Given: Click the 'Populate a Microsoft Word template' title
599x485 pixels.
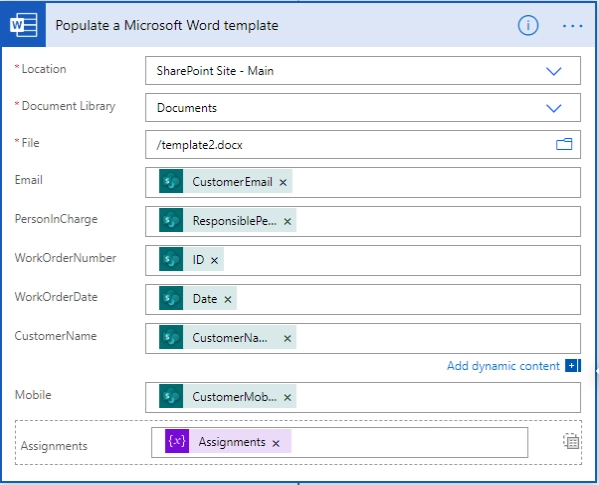Looking at the screenshot, I should pos(167,26).
